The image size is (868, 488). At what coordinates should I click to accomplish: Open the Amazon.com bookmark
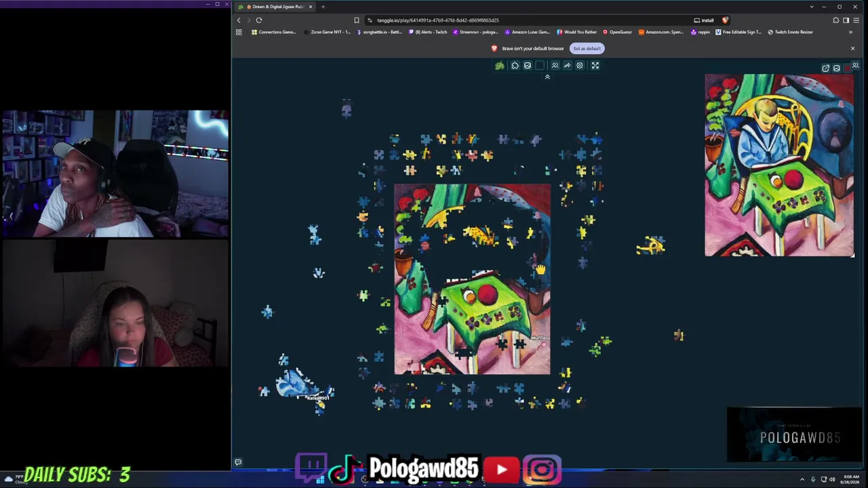click(x=662, y=32)
